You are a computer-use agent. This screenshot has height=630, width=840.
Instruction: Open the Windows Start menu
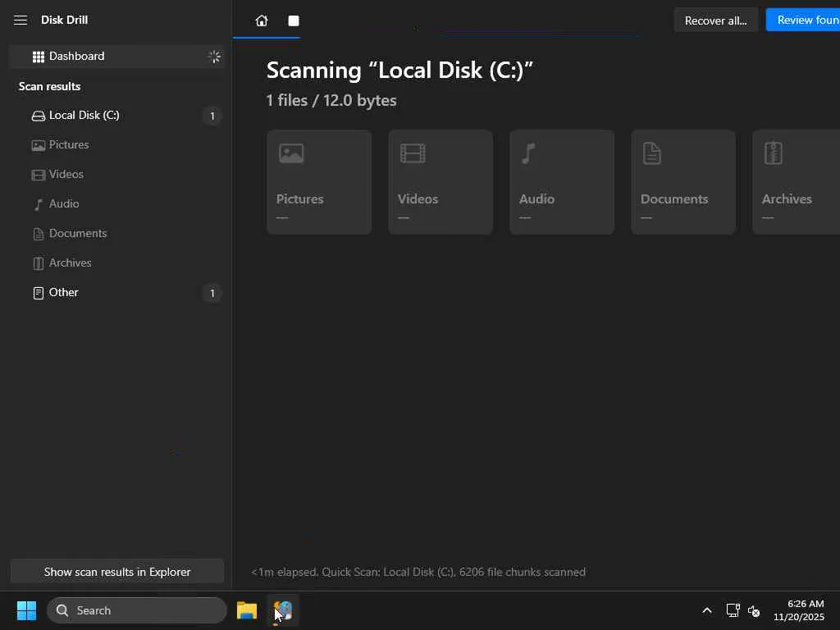(x=26, y=610)
